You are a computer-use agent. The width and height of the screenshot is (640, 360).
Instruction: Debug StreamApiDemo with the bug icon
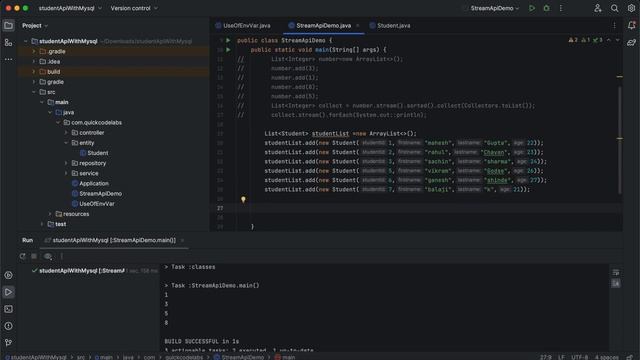[546, 8]
